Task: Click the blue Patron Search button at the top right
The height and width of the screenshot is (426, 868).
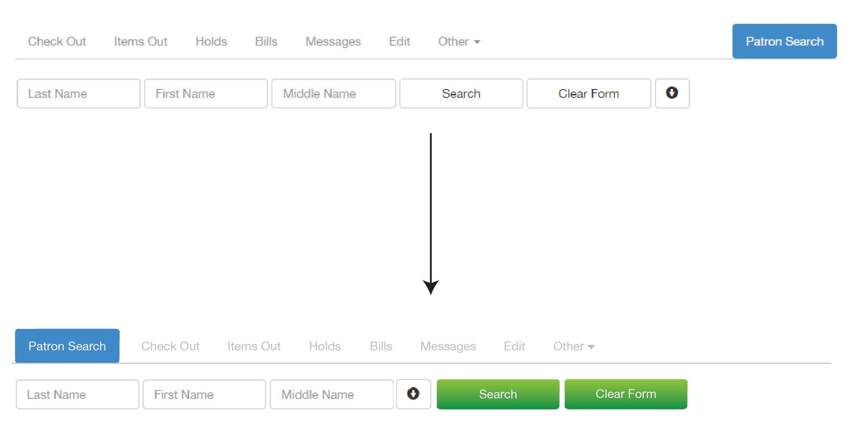Action: point(784,41)
